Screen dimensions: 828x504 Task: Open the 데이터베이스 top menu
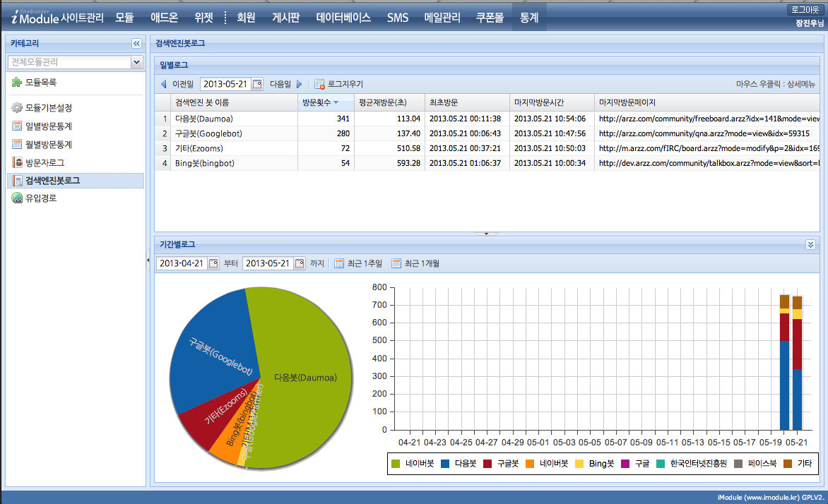pyautogui.click(x=343, y=18)
